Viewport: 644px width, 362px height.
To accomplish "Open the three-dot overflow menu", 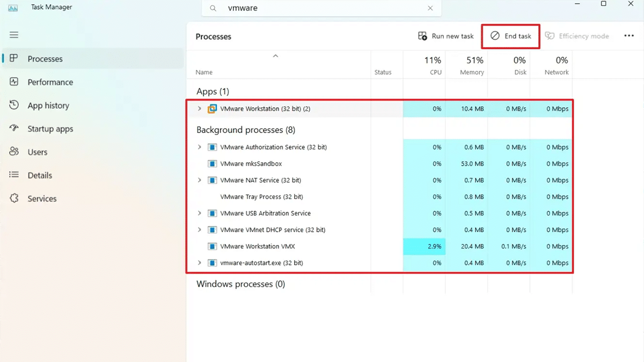I will (629, 35).
